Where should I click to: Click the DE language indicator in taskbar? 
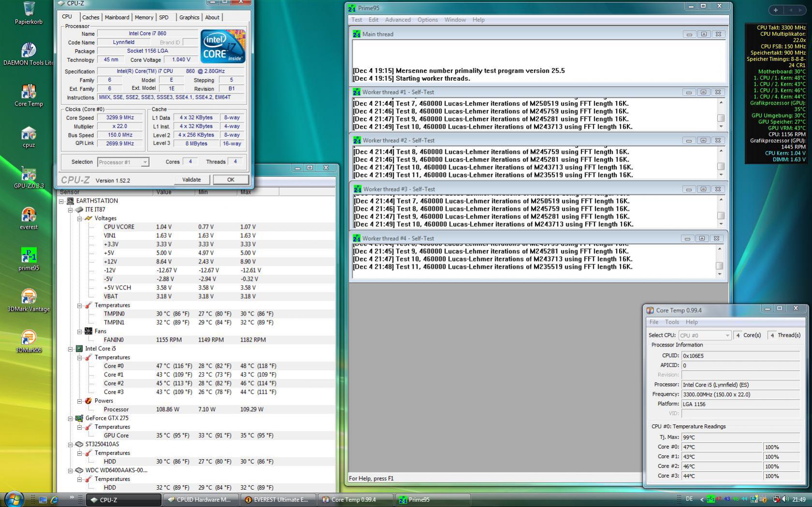coord(689,499)
